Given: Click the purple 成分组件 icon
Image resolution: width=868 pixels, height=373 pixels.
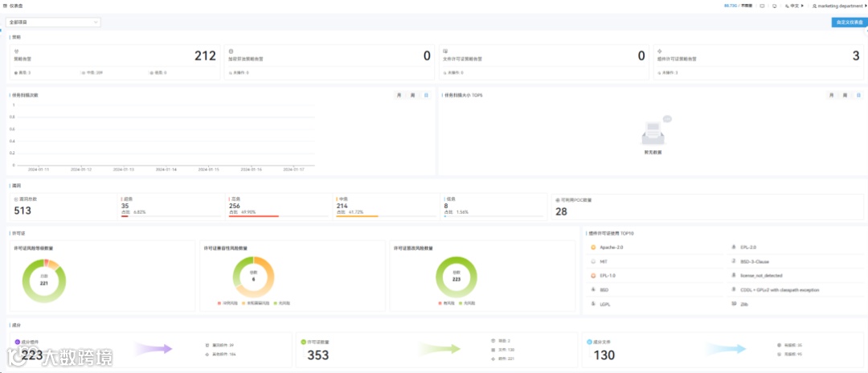Looking at the screenshot, I should pyautogui.click(x=17, y=342).
